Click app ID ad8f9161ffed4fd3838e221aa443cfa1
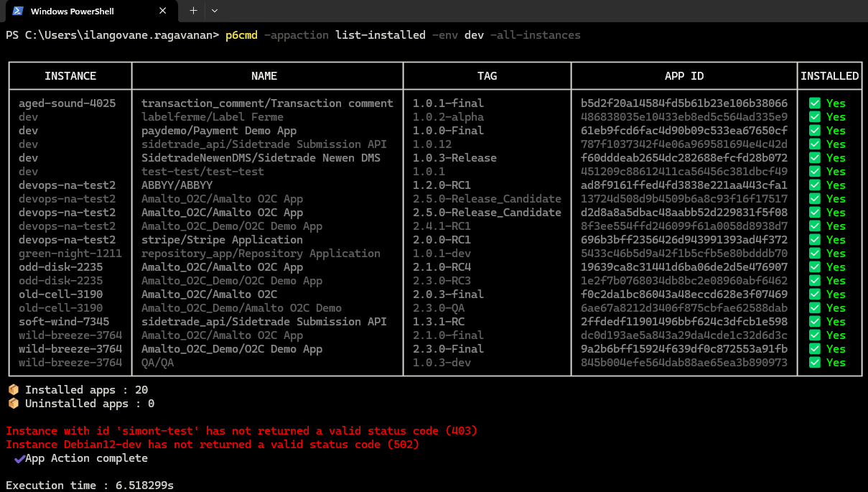868x492 pixels. pyautogui.click(x=684, y=185)
